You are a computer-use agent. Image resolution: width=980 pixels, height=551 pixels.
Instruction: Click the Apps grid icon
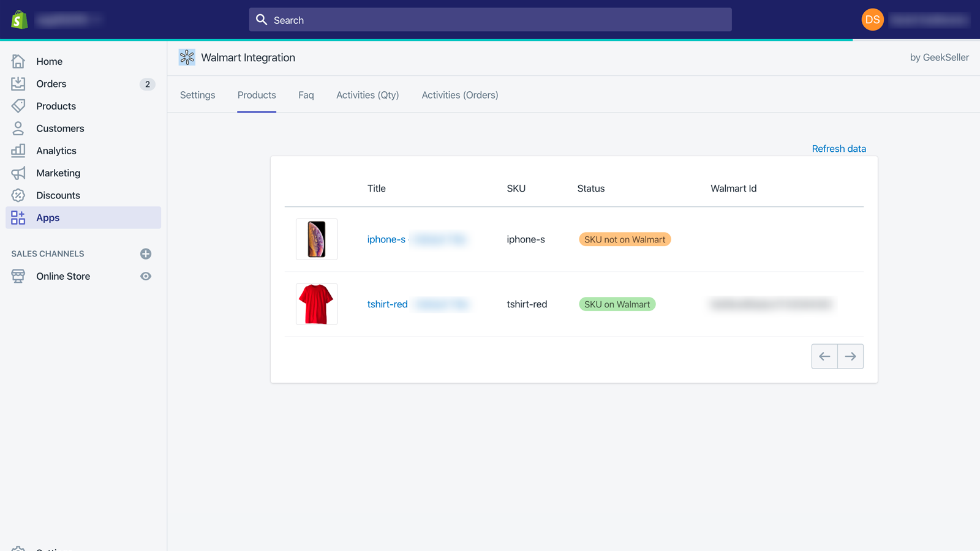(x=18, y=218)
